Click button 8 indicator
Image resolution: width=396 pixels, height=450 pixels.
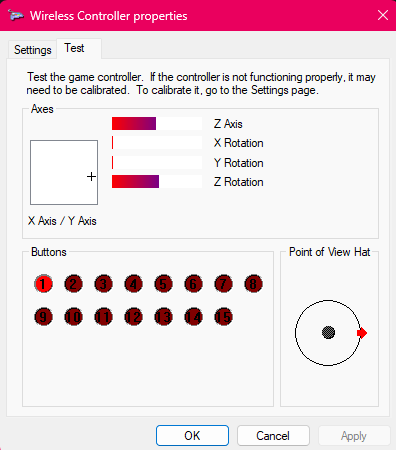pyautogui.click(x=253, y=284)
